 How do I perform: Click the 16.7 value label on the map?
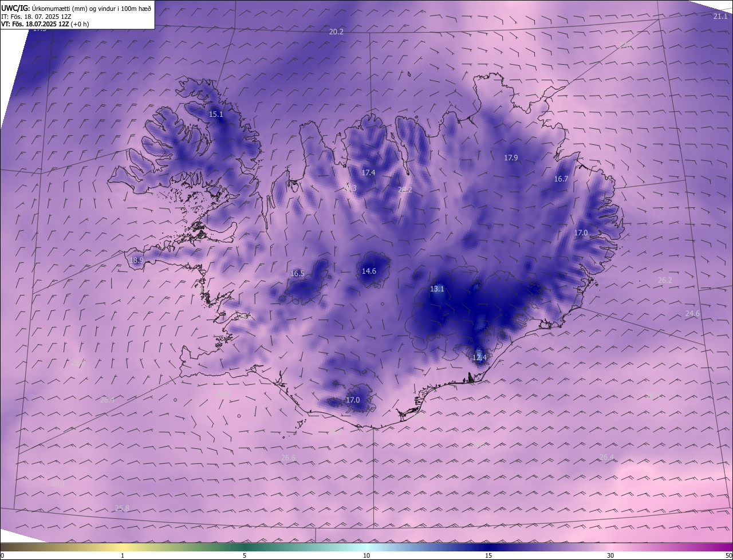coord(561,179)
